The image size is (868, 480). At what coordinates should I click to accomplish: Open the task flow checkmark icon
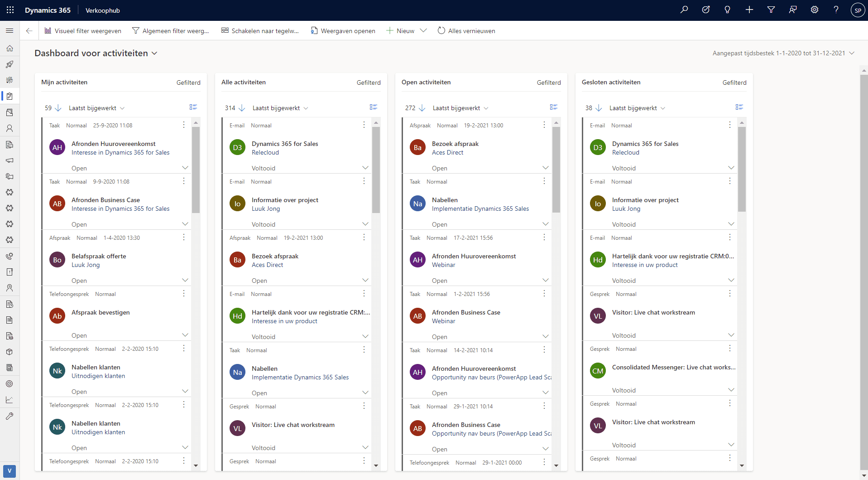tap(706, 10)
